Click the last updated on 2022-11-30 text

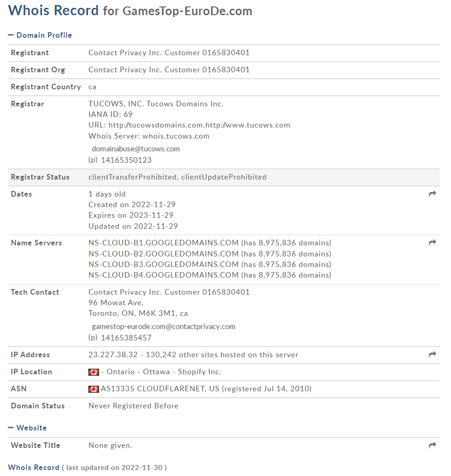[x=114, y=468]
